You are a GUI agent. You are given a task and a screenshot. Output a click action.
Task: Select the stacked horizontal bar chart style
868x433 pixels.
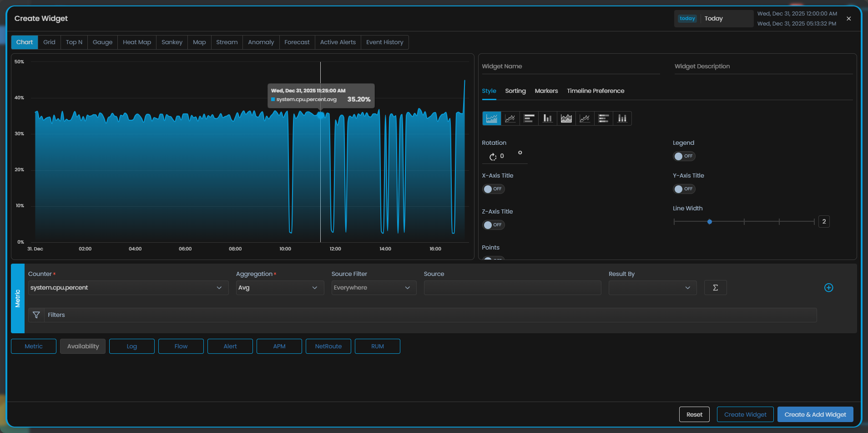[603, 118]
